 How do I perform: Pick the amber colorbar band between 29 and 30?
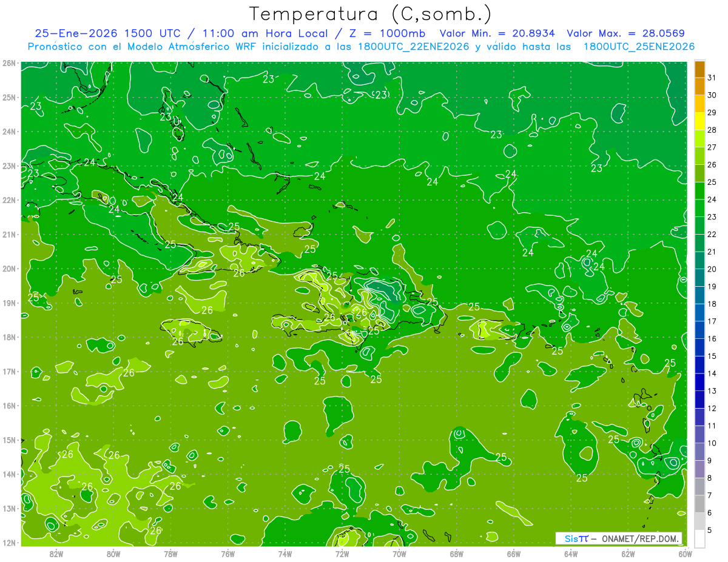click(x=700, y=104)
